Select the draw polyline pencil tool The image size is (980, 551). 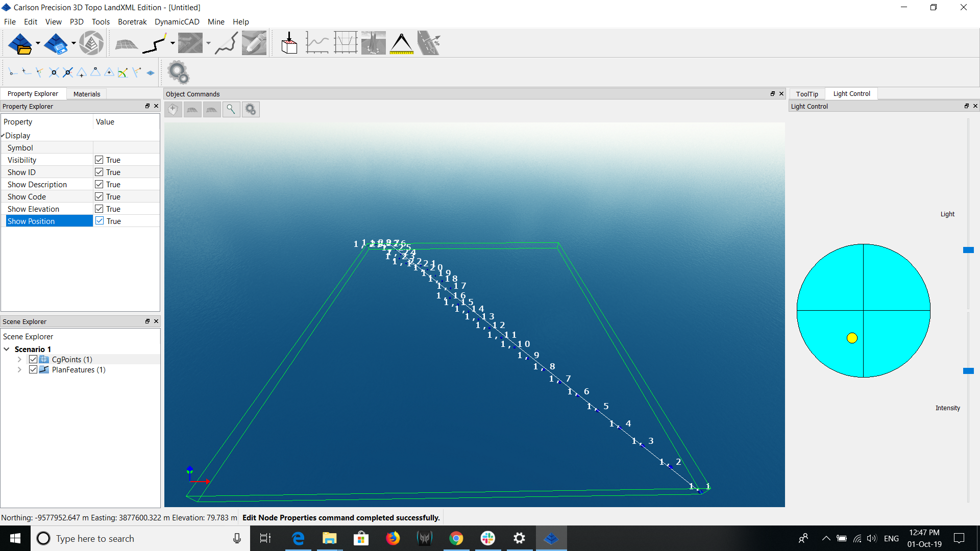pos(155,43)
